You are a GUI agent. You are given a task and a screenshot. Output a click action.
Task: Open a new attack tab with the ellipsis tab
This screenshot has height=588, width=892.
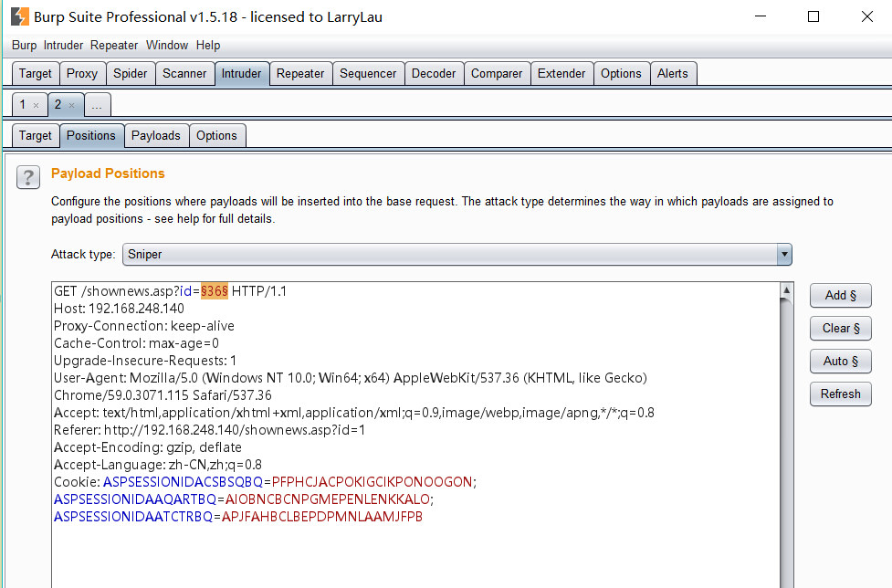98,105
